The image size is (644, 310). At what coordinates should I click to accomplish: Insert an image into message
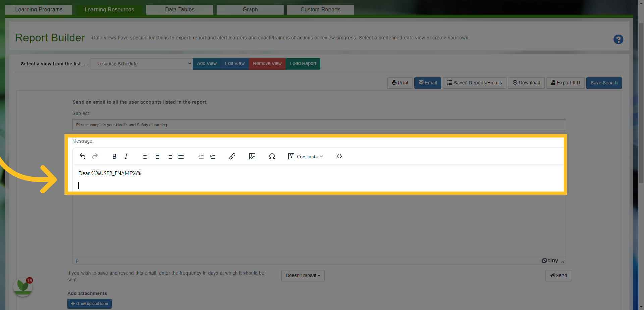pyautogui.click(x=252, y=156)
